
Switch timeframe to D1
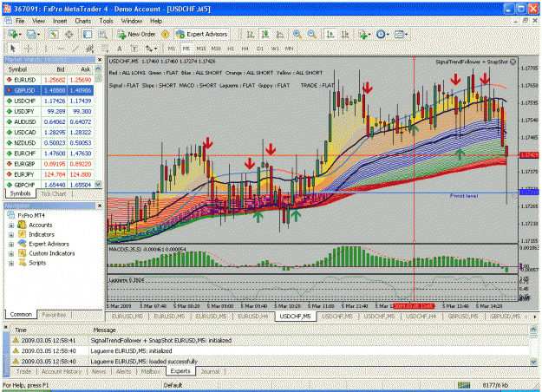point(260,49)
